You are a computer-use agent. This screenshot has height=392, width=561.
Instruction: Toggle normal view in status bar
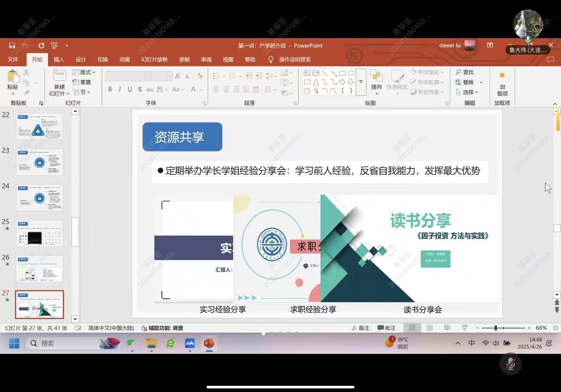(412, 328)
